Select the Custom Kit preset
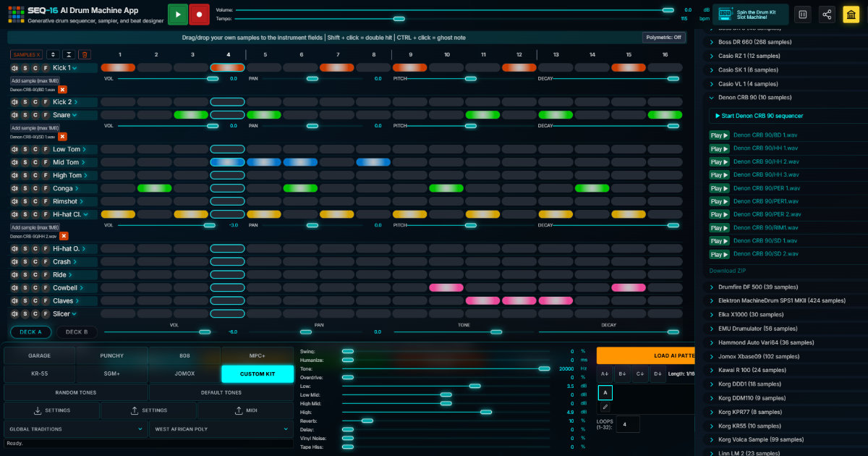This screenshot has height=456, width=868. coord(258,373)
